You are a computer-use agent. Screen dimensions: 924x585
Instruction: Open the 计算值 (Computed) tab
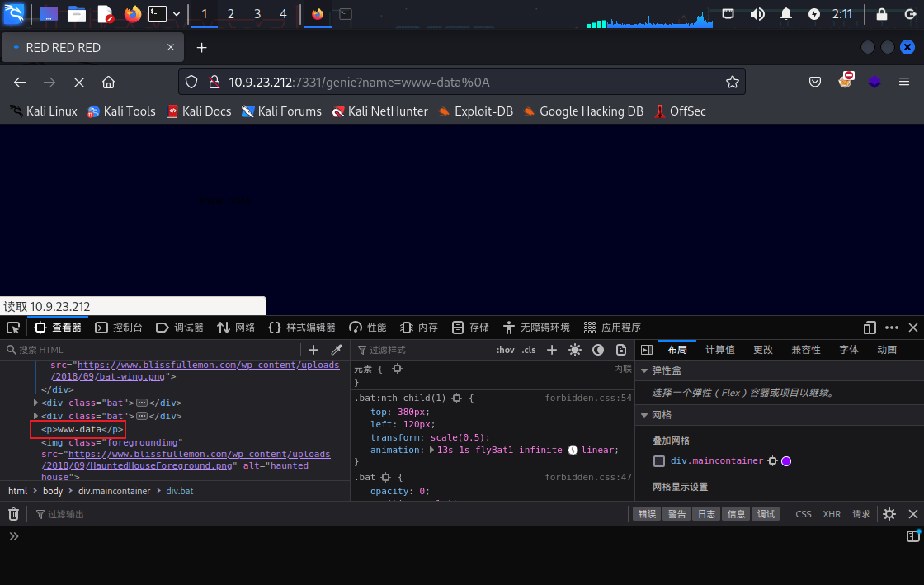tap(719, 350)
